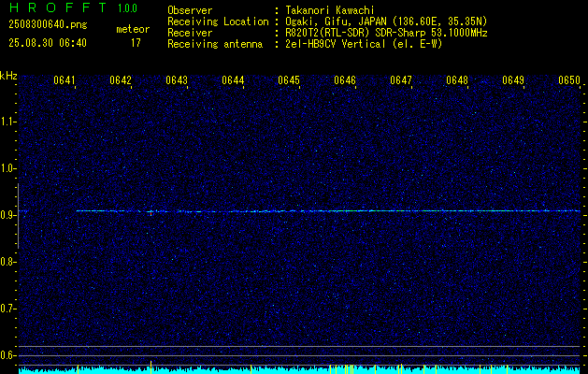588x374 pixels.
Task: Click the name Takanori Kawachi
Action: pos(330,10)
